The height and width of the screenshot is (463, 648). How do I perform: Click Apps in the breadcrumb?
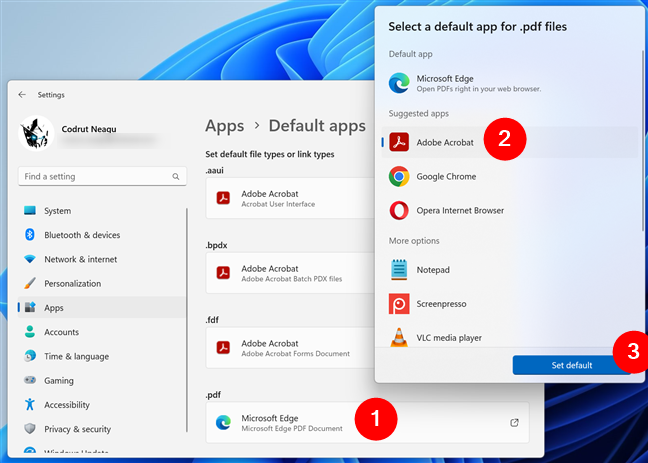coord(225,126)
